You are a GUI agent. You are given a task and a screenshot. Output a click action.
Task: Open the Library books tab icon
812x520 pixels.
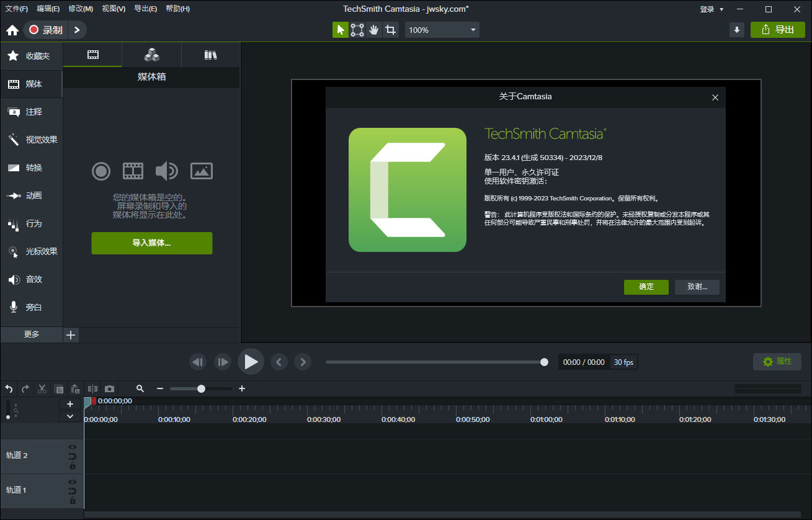click(x=211, y=55)
